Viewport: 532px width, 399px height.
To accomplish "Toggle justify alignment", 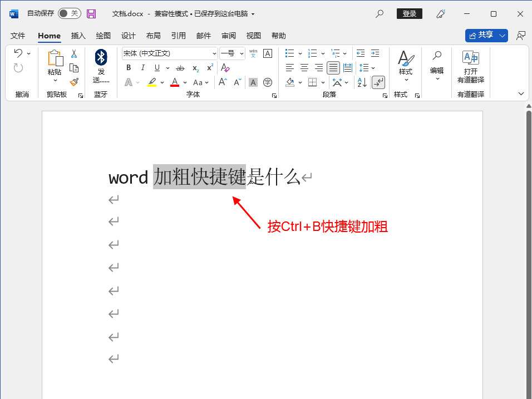I will coord(333,68).
